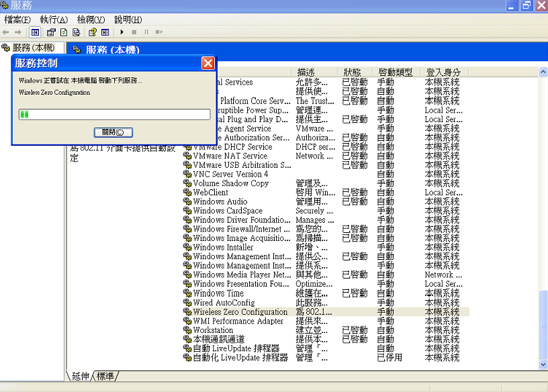548x392 pixels.
Task: Click the Network login cell
Action: [443, 275]
